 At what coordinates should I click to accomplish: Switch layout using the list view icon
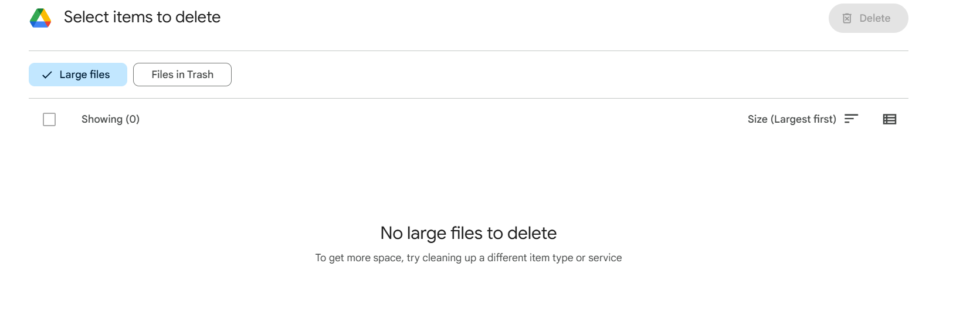tap(890, 119)
